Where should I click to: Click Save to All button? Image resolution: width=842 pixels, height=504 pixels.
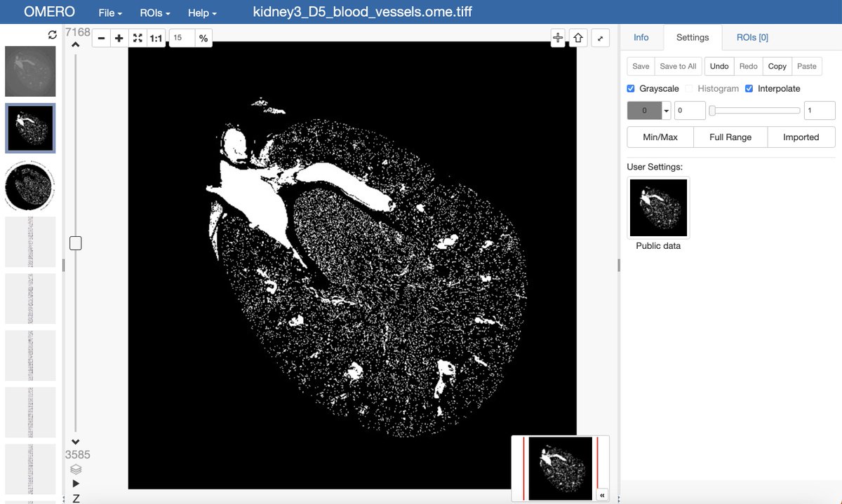click(x=678, y=66)
